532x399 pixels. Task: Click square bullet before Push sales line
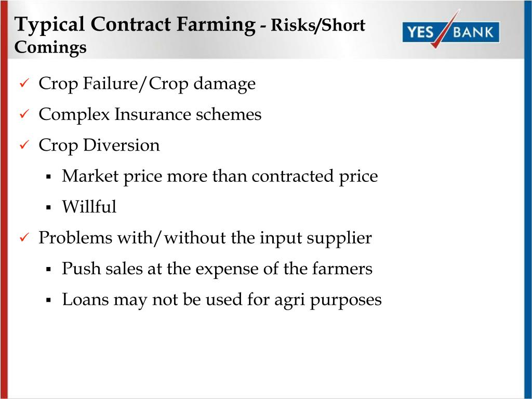point(48,270)
